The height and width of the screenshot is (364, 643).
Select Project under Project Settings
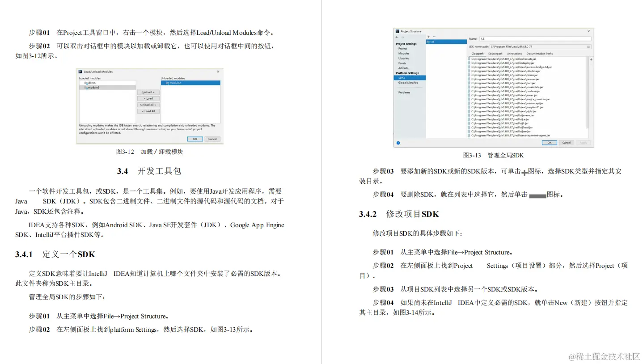coord(402,48)
